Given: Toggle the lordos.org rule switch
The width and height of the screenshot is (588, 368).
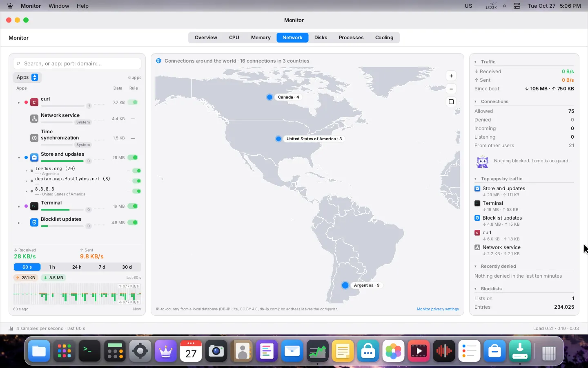Looking at the screenshot, I should tap(137, 171).
